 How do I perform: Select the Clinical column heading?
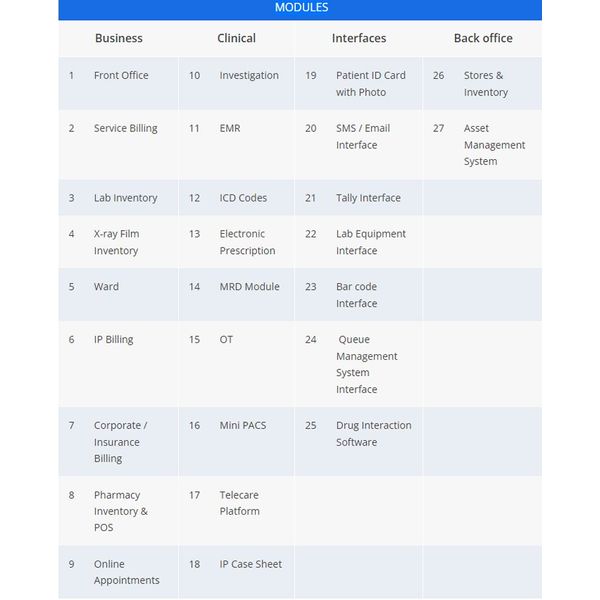point(236,38)
